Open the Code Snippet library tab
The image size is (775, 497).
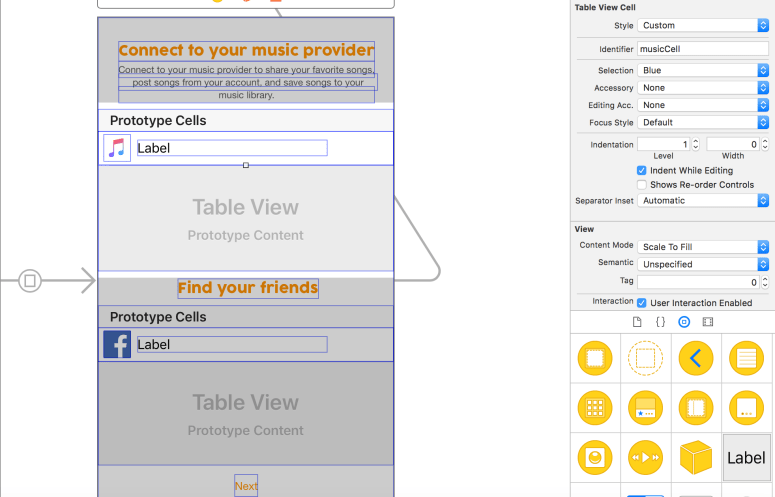[x=660, y=322]
